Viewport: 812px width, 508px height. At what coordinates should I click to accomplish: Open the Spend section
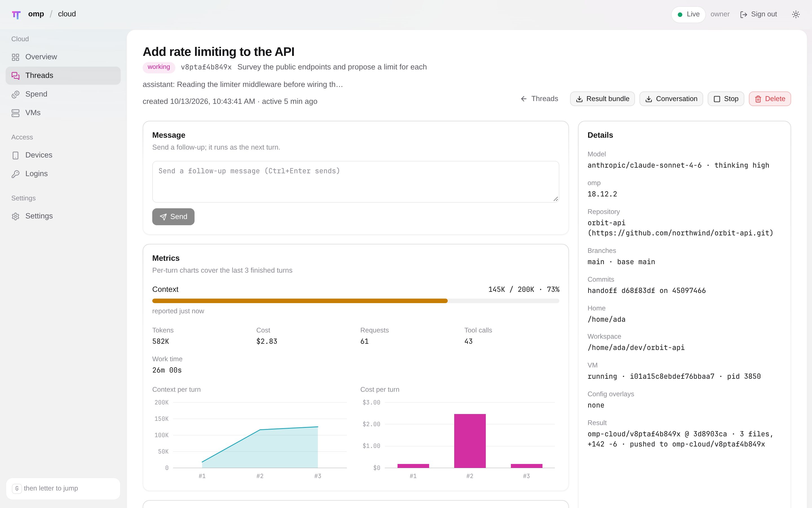[x=63, y=94]
